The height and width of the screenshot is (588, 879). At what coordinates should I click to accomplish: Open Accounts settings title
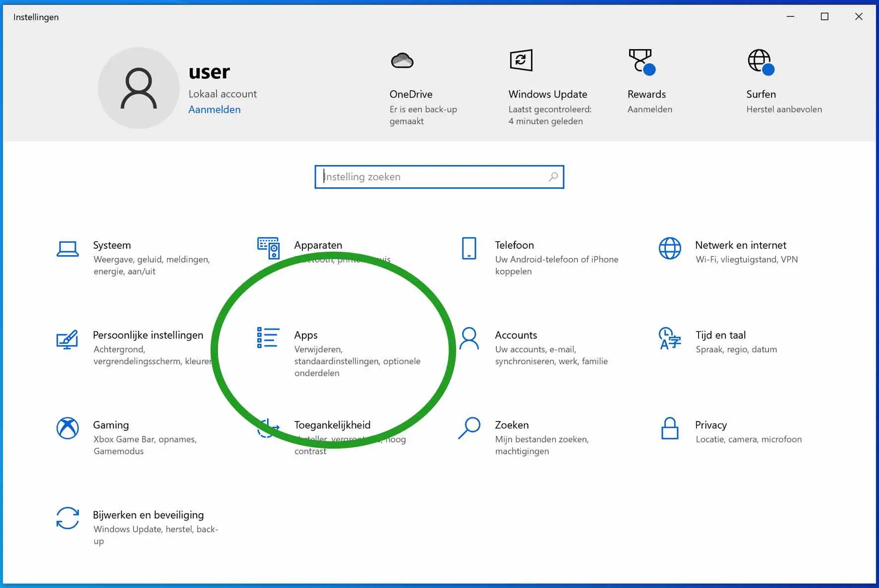(516, 335)
